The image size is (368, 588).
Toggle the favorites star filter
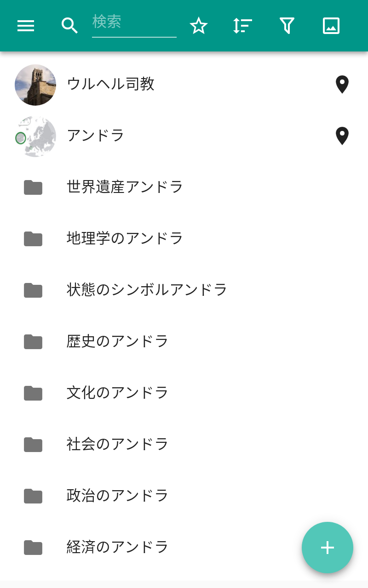pyautogui.click(x=199, y=26)
